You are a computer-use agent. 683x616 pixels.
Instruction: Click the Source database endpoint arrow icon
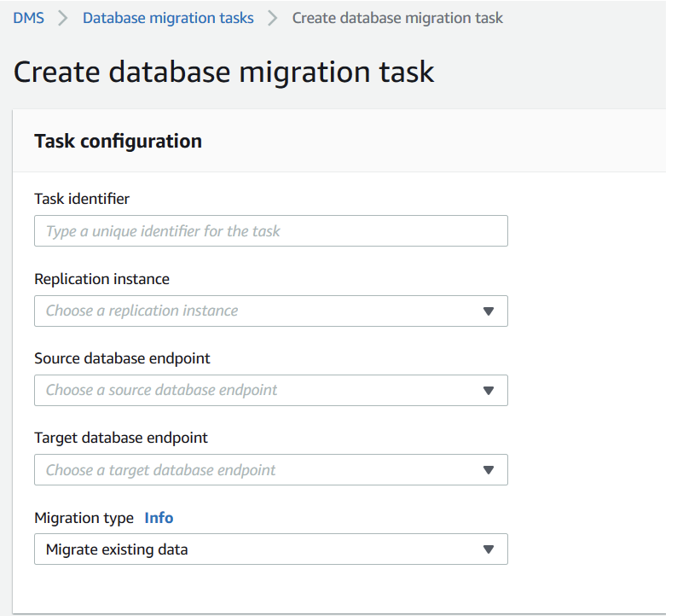(x=489, y=391)
